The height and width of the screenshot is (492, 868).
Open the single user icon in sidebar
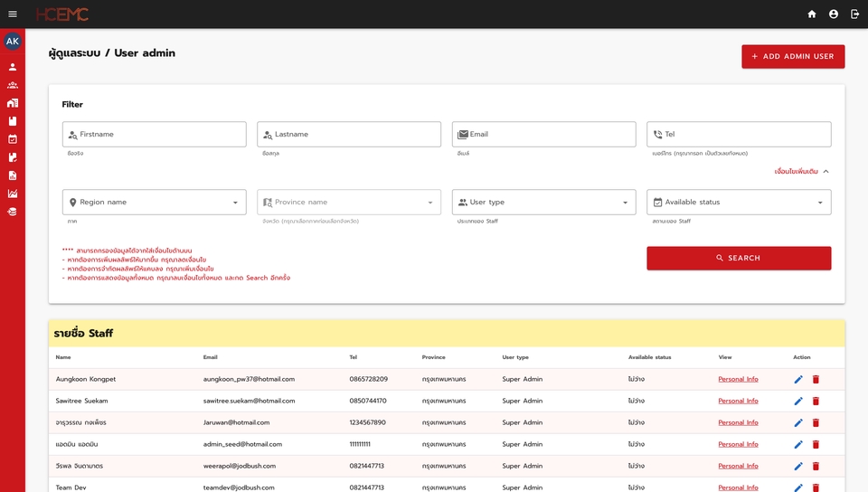pyautogui.click(x=12, y=67)
